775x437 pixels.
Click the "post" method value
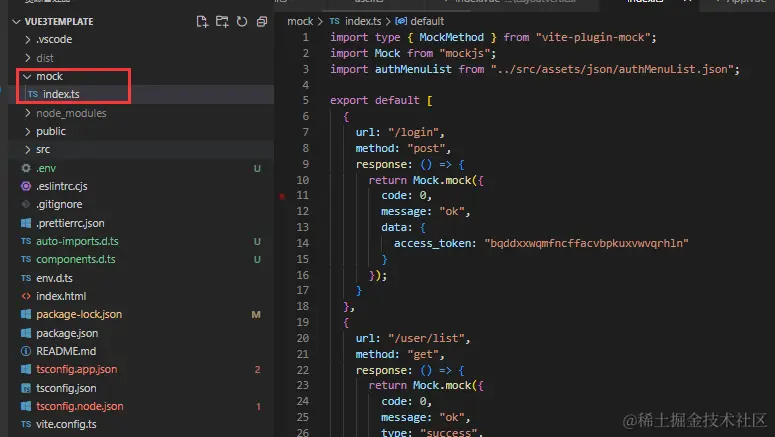click(x=426, y=148)
